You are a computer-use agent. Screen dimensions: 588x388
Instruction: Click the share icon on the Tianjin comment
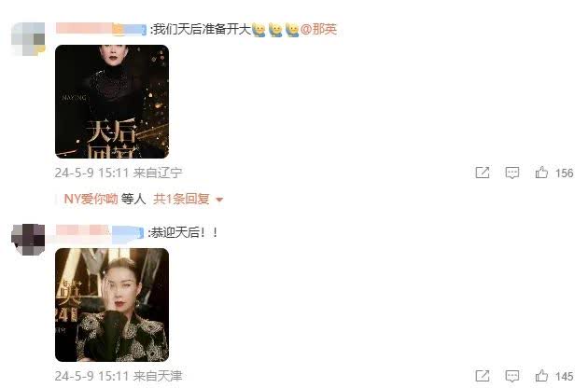(483, 376)
